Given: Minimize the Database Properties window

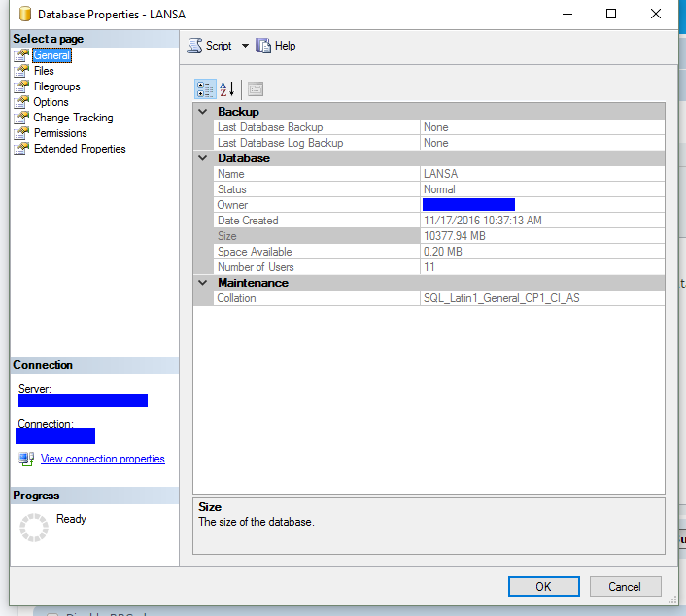Looking at the screenshot, I should coord(567,14).
